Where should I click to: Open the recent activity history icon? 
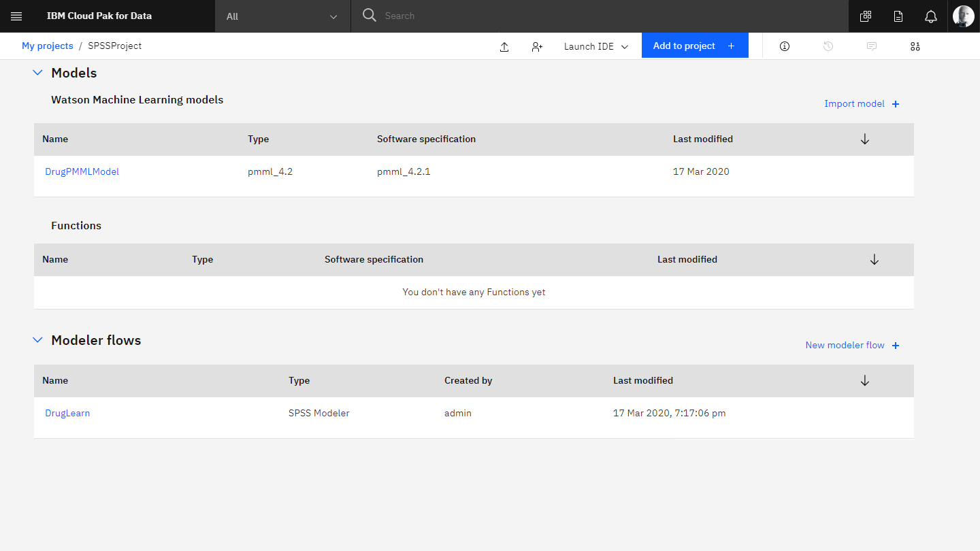click(x=828, y=46)
